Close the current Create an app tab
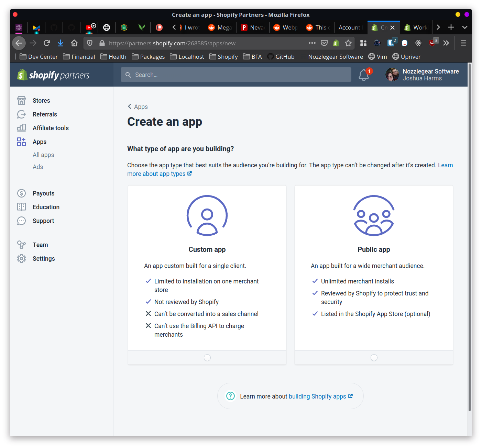The height and width of the screenshot is (448, 482). (x=392, y=27)
